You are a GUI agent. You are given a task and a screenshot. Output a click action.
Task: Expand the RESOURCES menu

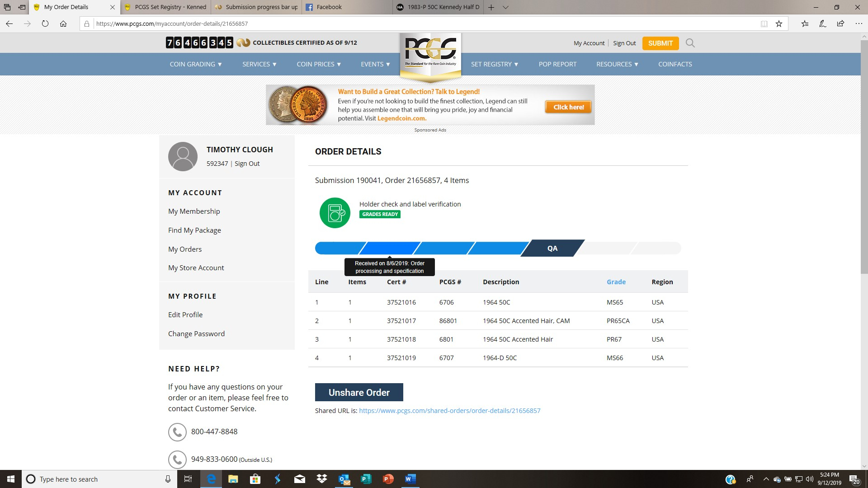tap(617, 64)
